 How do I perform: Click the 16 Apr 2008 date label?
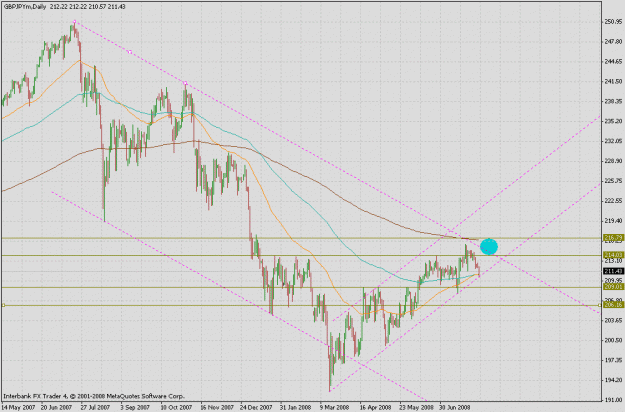pos(375,408)
